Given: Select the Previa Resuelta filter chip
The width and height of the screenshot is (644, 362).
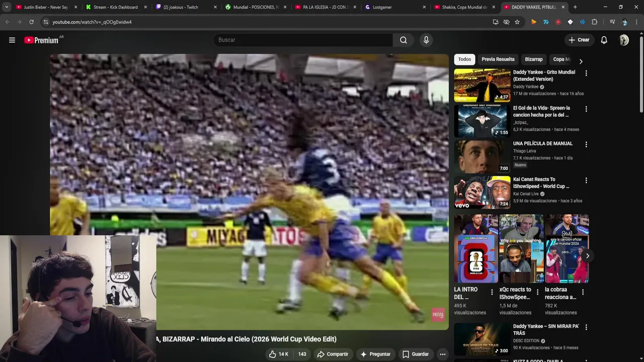Looking at the screenshot, I should pos(498,59).
